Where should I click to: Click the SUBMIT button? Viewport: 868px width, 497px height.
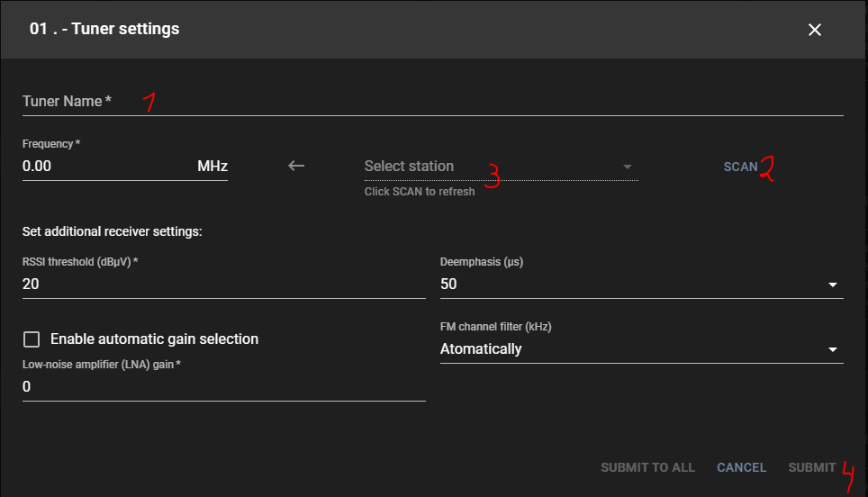(x=811, y=467)
